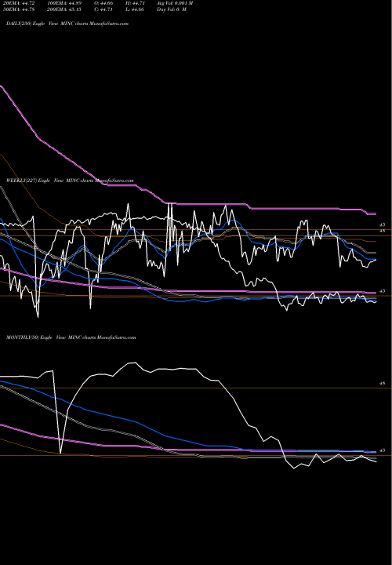392x565 pixels.
Task: Click the open price O: 44.66
Action: coord(105,3)
